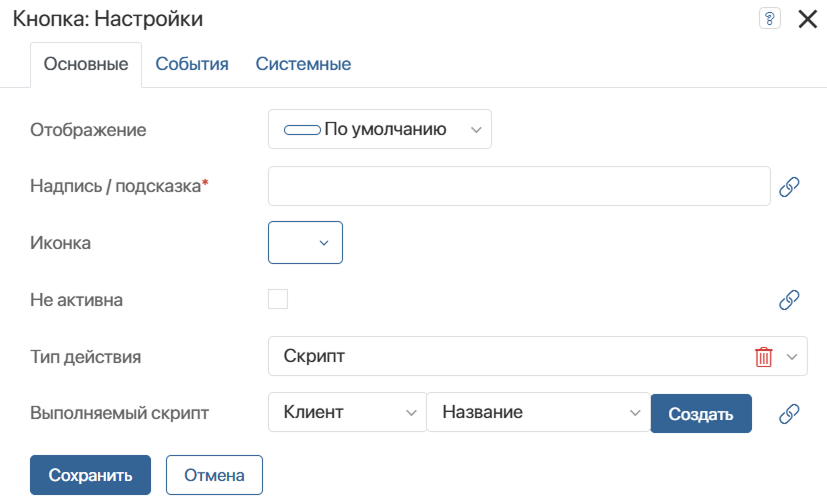
Task: Click the Отмена button
Action: point(214,475)
